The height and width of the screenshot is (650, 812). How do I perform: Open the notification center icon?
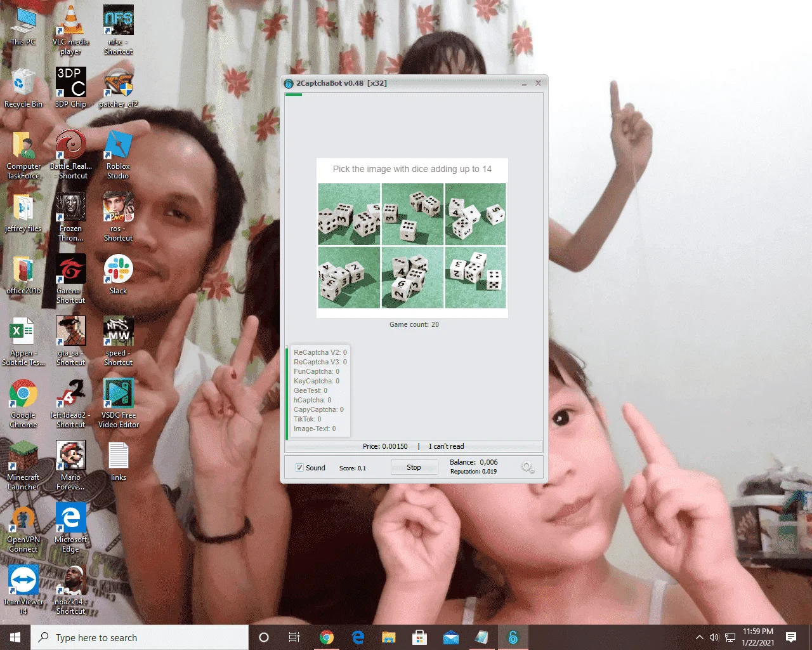coord(791,637)
